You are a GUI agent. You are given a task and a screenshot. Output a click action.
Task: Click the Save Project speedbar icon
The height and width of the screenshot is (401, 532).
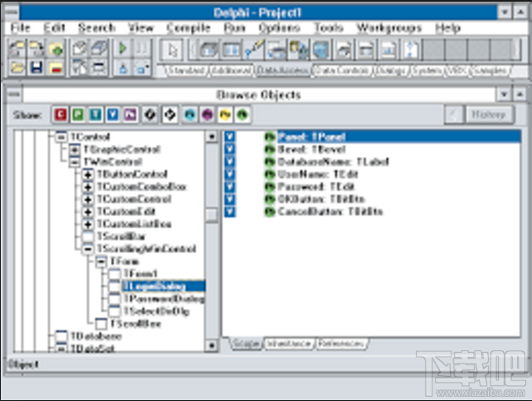[36, 50]
